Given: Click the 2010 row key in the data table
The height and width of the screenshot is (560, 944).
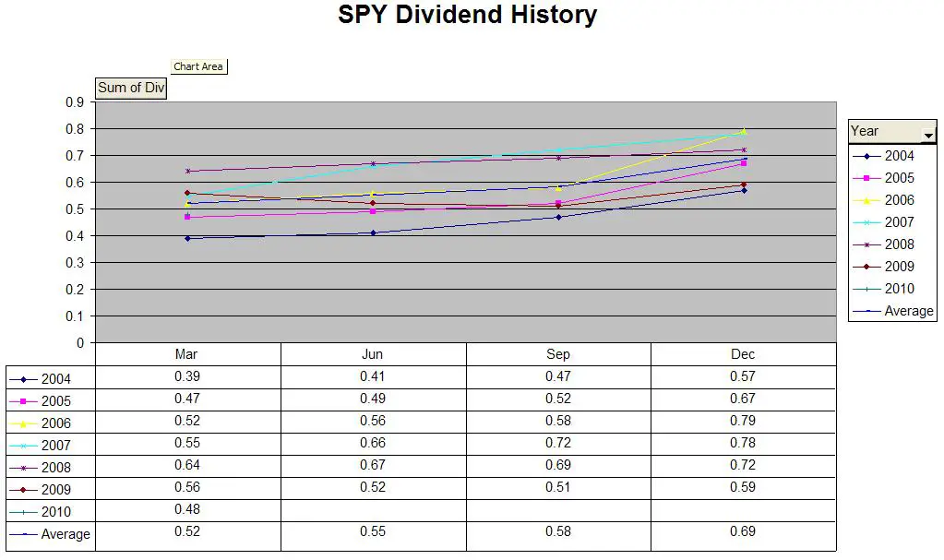Looking at the screenshot, I should coord(51,512).
